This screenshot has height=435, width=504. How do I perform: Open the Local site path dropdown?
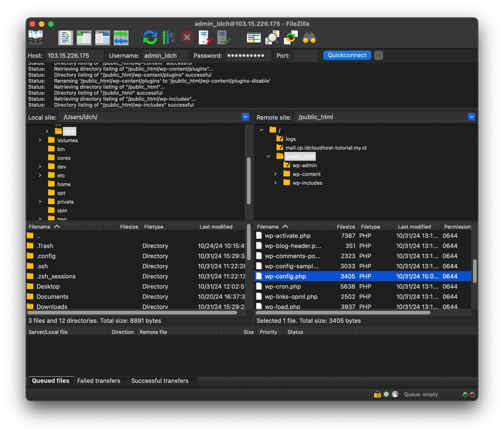pos(245,117)
